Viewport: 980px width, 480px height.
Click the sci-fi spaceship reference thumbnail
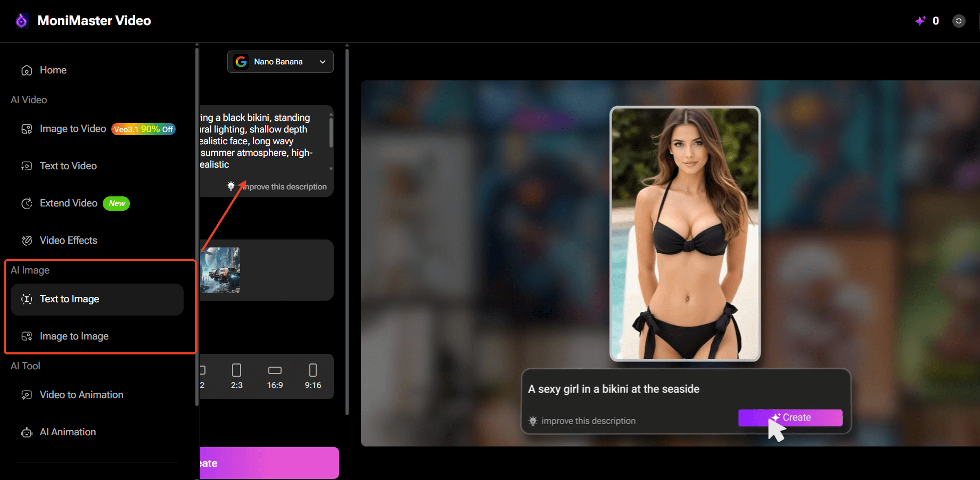click(220, 270)
